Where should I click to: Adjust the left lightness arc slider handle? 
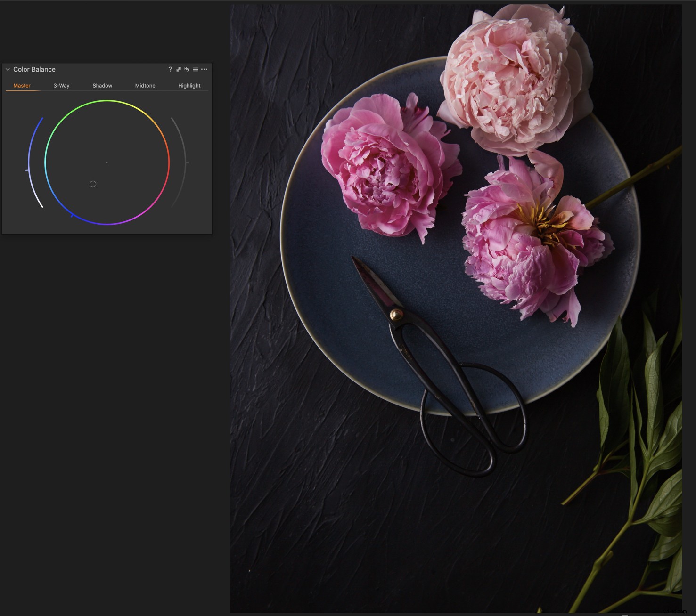point(27,170)
